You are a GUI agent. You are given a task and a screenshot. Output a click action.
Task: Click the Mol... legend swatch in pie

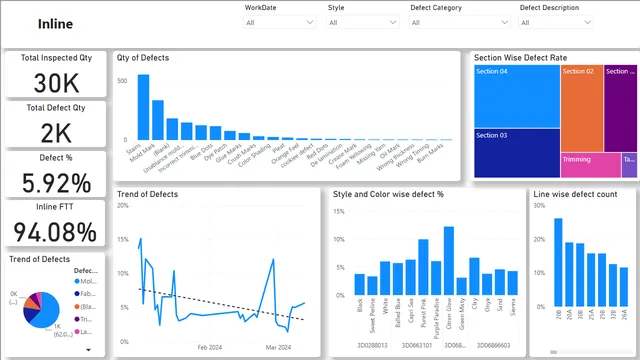pos(77,281)
